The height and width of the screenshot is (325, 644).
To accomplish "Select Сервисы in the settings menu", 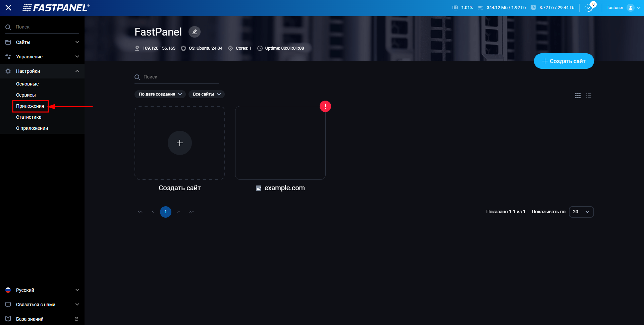I will [x=26, y=95].
